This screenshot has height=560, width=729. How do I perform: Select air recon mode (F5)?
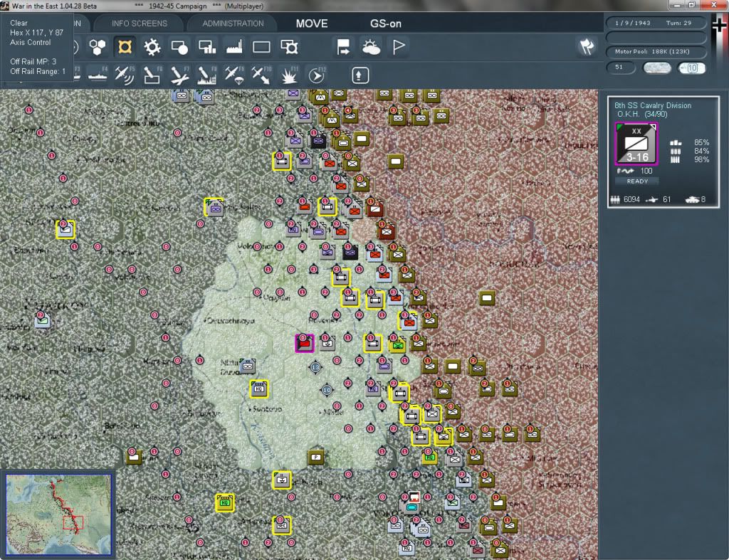click(x=125, y=75)
